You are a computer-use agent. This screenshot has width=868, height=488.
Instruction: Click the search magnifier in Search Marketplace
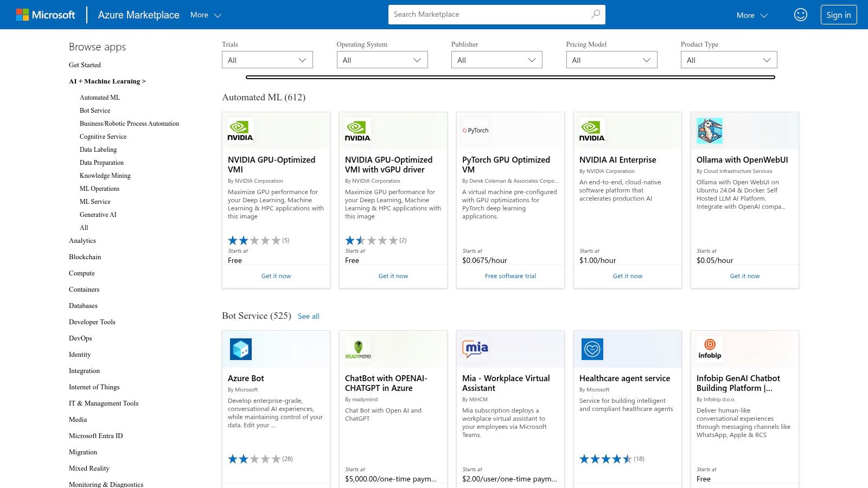coord(595,14)
